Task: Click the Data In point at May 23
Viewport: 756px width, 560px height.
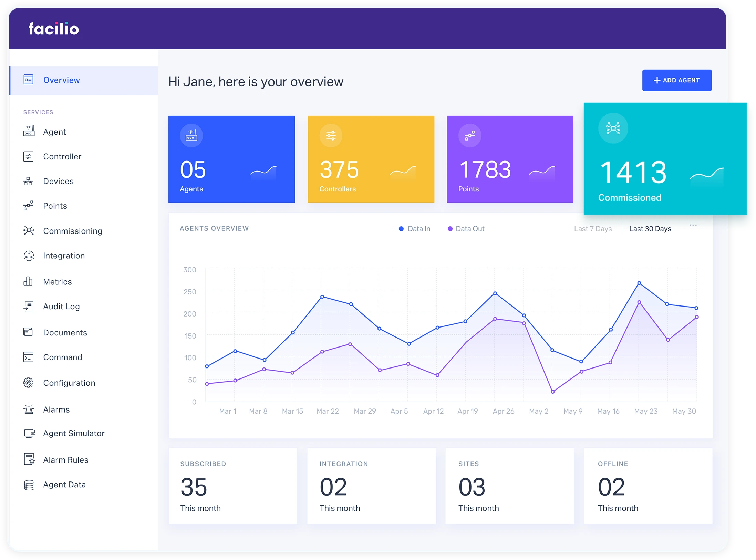Action: click(x=639, y=283)
